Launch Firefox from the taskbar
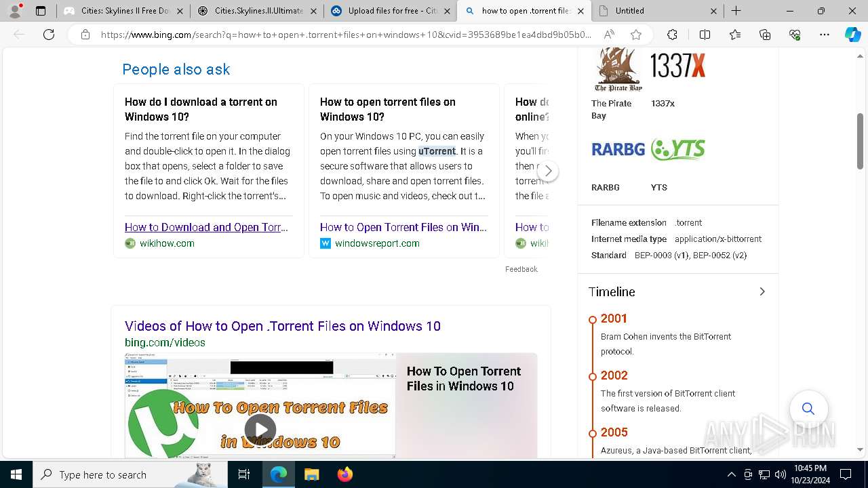The width and height of the screenshot is (868, 488). pos(344,474)
